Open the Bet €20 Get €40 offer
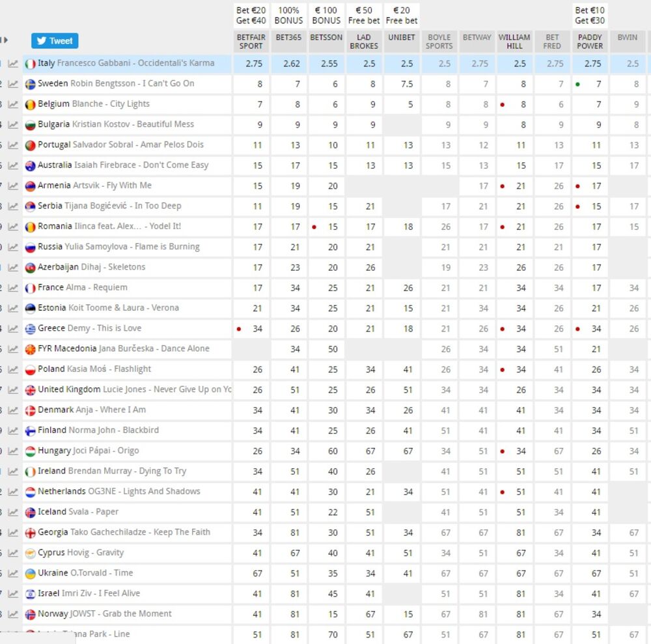 251,16
